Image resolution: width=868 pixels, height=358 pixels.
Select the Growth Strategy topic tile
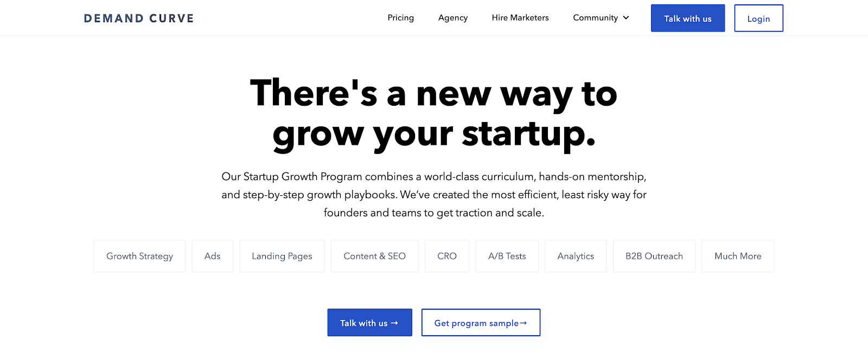point(139,256)
